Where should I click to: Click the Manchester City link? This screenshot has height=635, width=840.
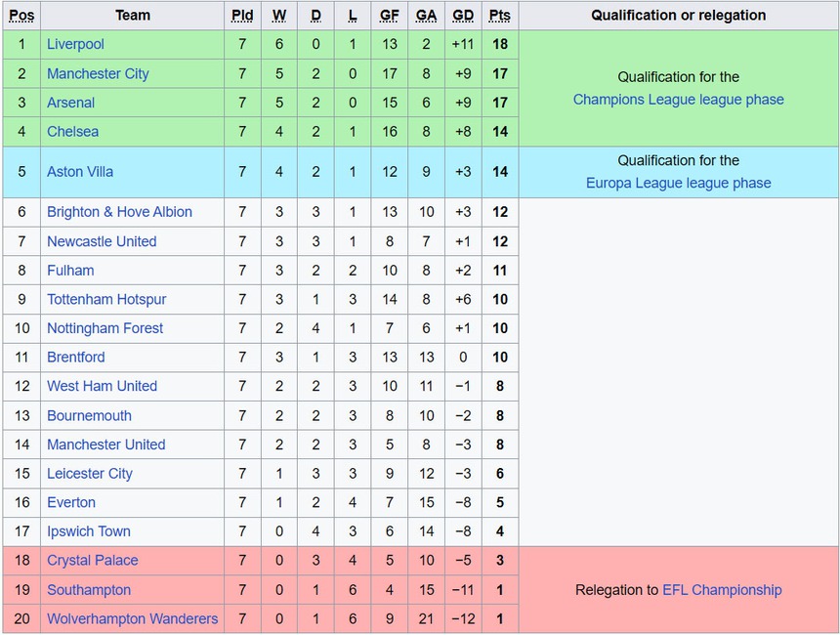tap(98, 73)
